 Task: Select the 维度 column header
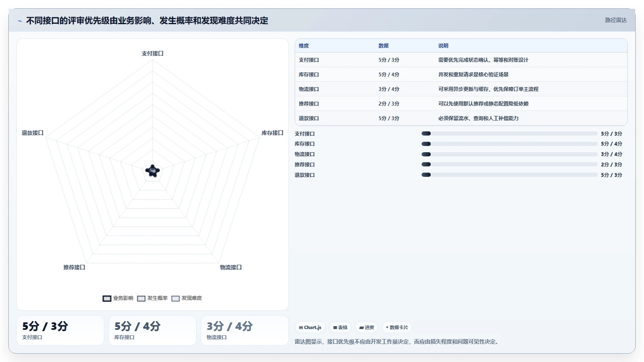(304, 46)
